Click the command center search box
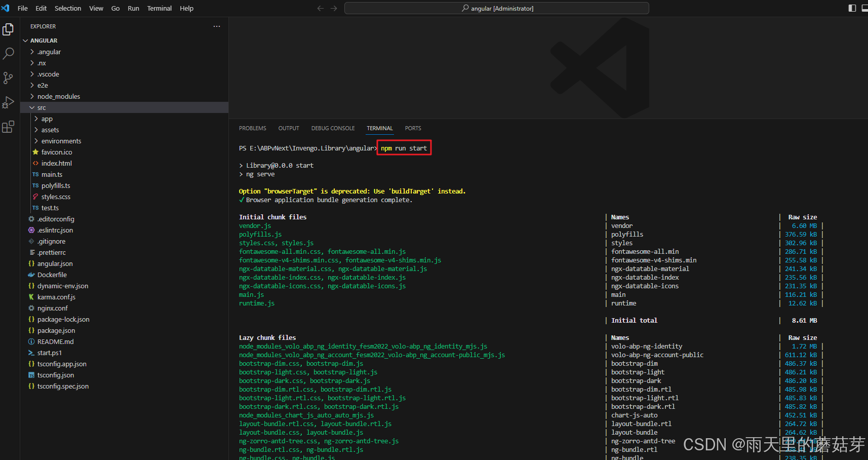This screenshot has width=868, height=460. click(497, 8)
